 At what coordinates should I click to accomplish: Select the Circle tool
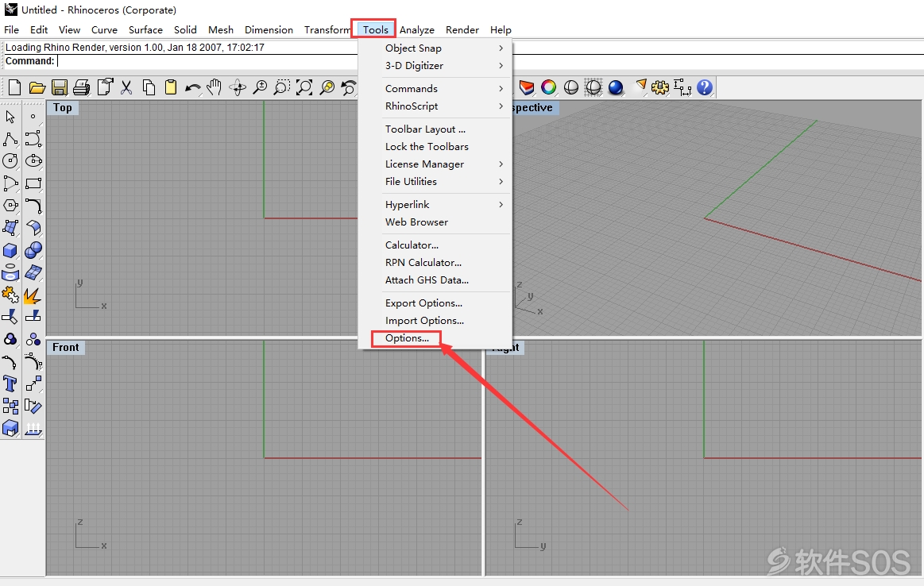pos(10,160)
